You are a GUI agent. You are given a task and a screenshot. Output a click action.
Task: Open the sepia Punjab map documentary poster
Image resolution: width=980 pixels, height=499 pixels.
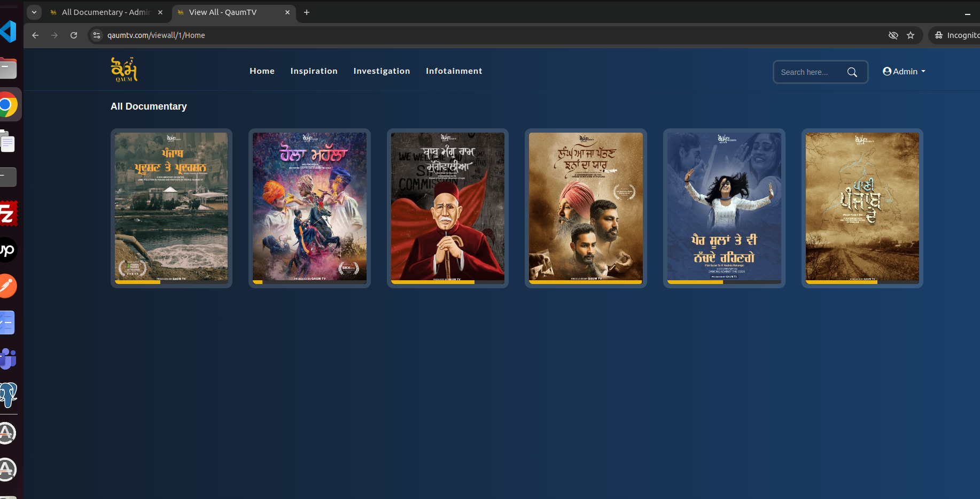862,208
